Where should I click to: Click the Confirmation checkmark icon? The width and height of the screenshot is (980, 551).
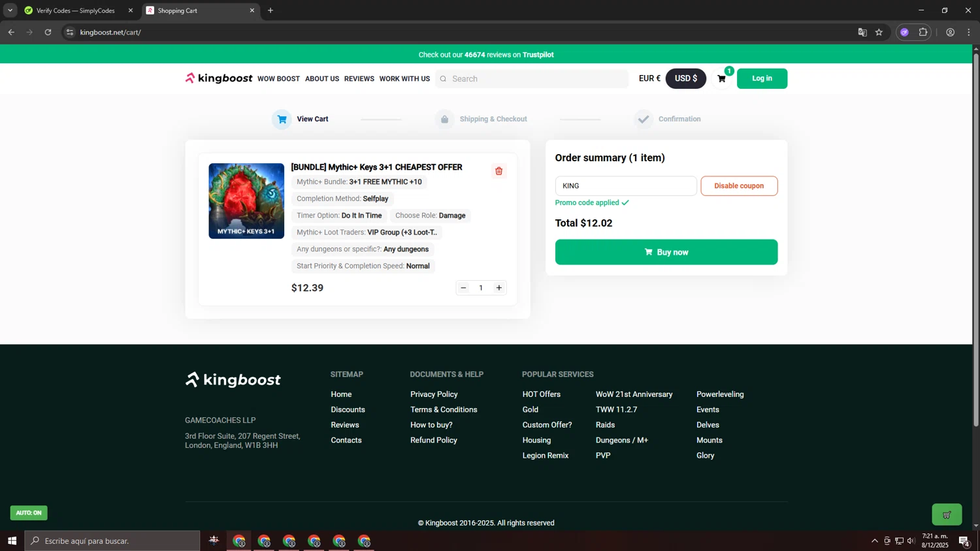pyautogui.click(x=644, y=119)
